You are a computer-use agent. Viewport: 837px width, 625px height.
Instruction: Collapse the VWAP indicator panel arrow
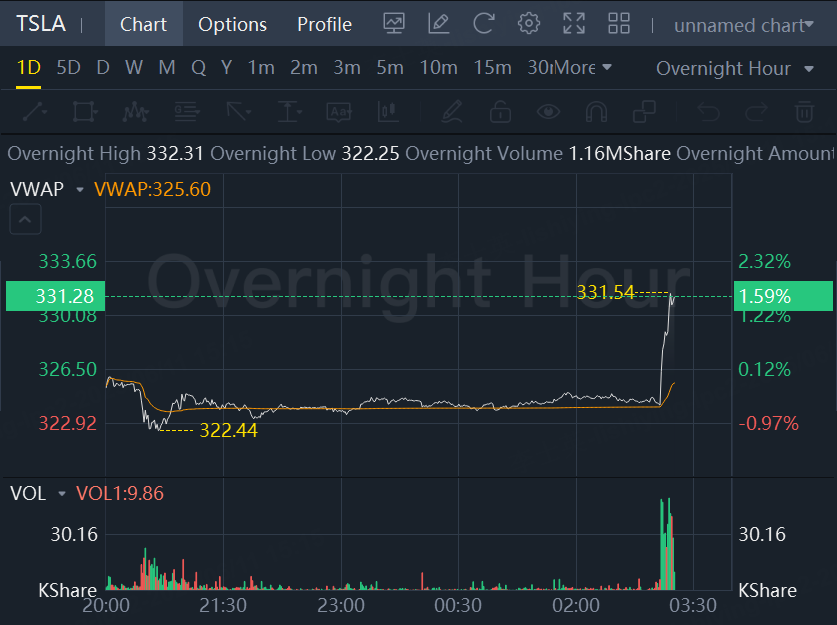[x=25, y=219]
